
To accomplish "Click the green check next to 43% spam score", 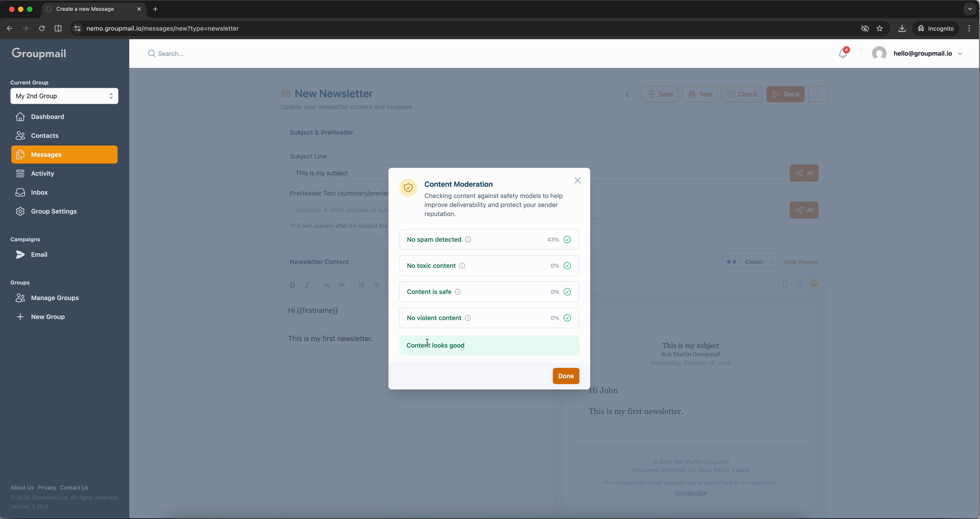I will [x=567, y=239].
